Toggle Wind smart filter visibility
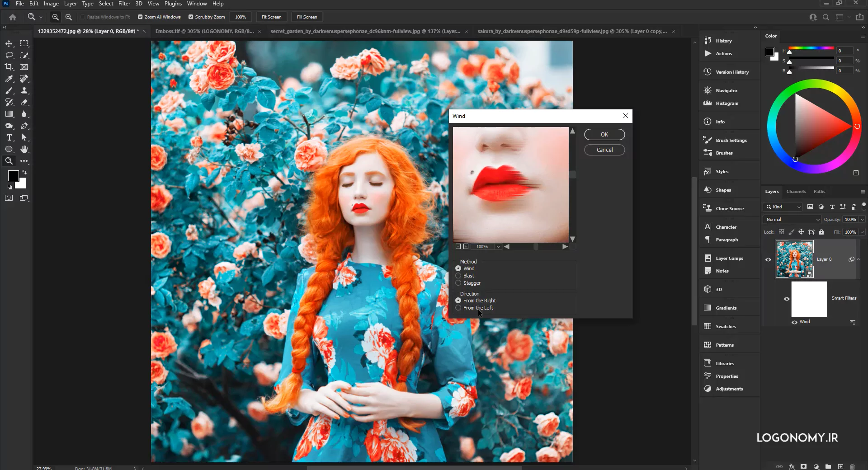This screenshot has height=470, width=868. (794, 322)
